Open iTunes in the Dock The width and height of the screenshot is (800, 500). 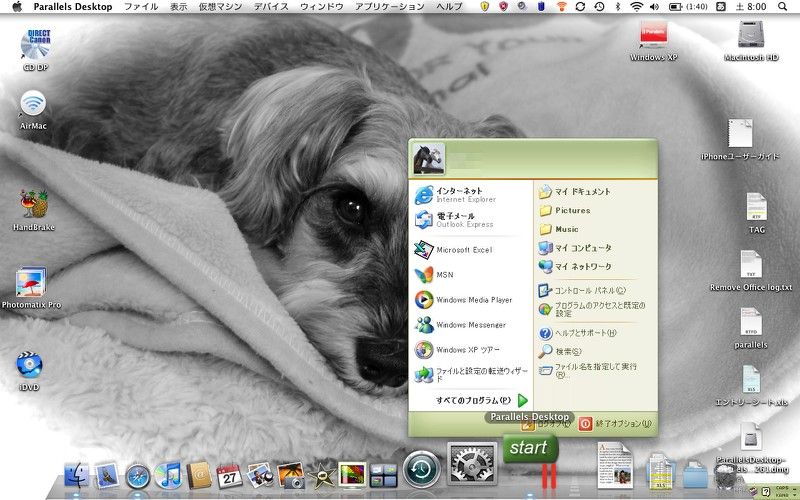168,475
